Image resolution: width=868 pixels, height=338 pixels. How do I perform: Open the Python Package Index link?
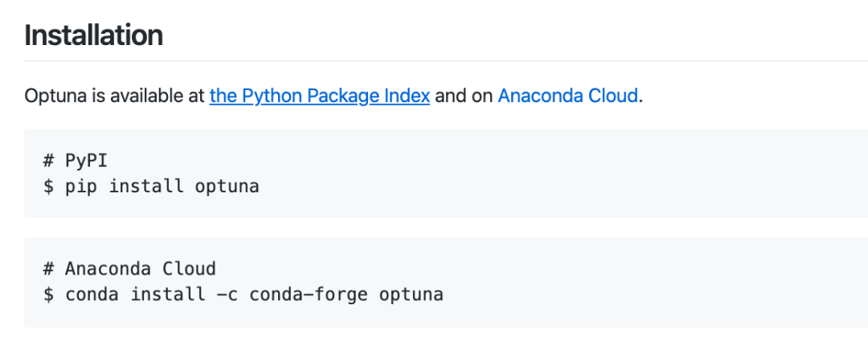(319, 97)
